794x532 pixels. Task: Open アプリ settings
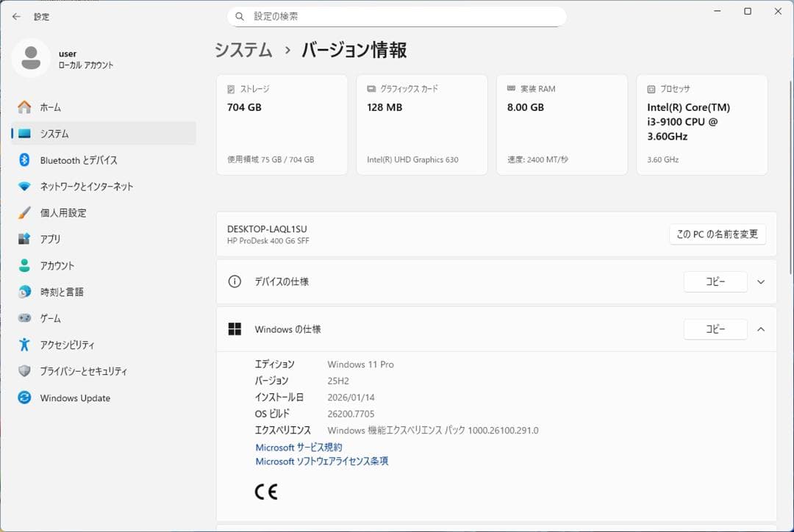tap(66, 239)
